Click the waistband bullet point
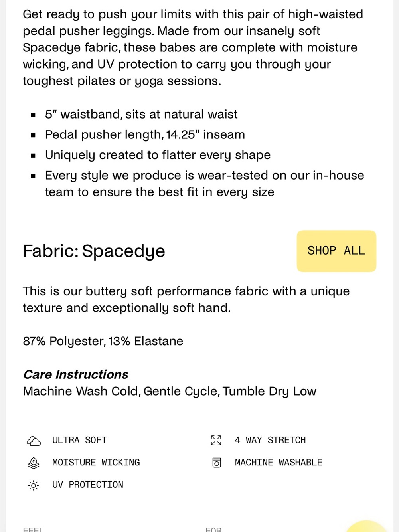The height and width of the screenshot is (532, 399). pos(141,115)
